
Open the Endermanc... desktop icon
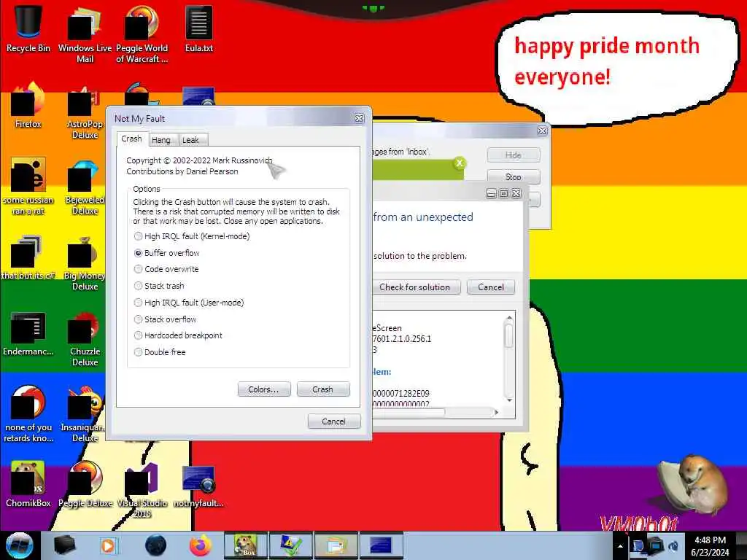pyautogui.click(x=28, y=332)
